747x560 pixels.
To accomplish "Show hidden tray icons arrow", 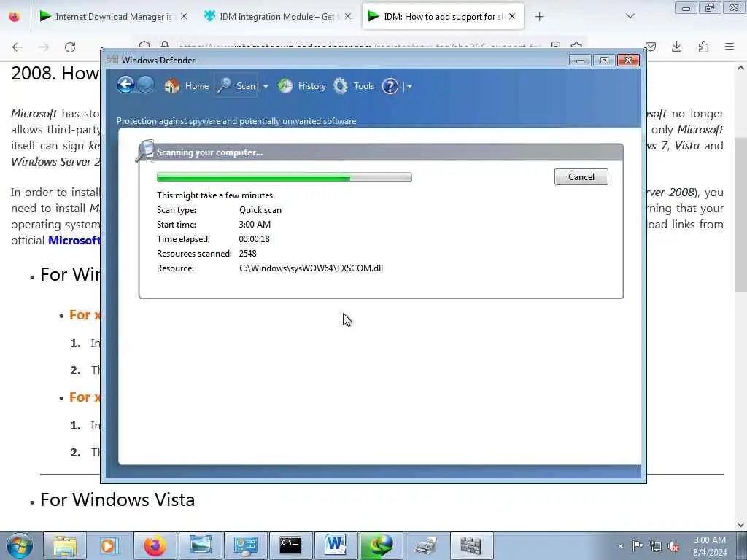I will [620, 546].
